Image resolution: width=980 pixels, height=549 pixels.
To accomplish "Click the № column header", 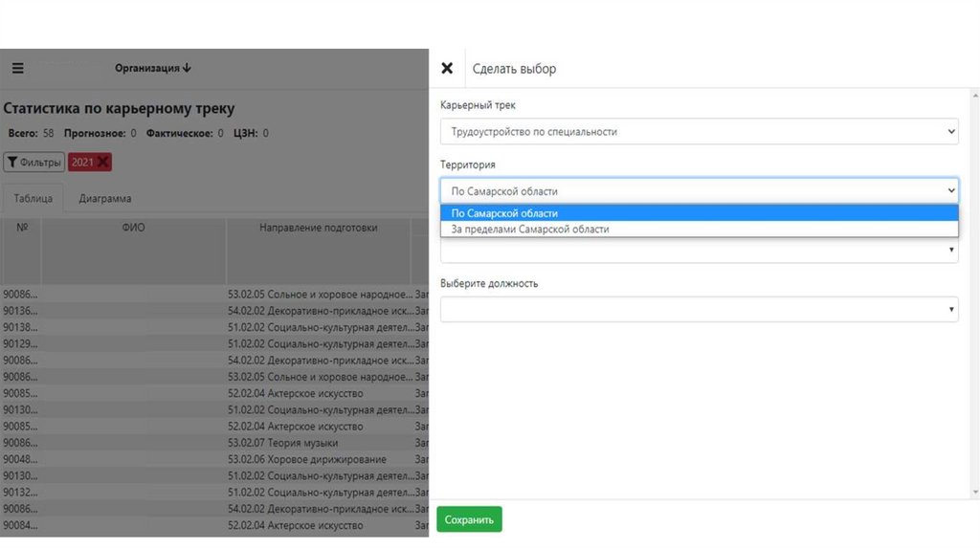I will 21,228.
